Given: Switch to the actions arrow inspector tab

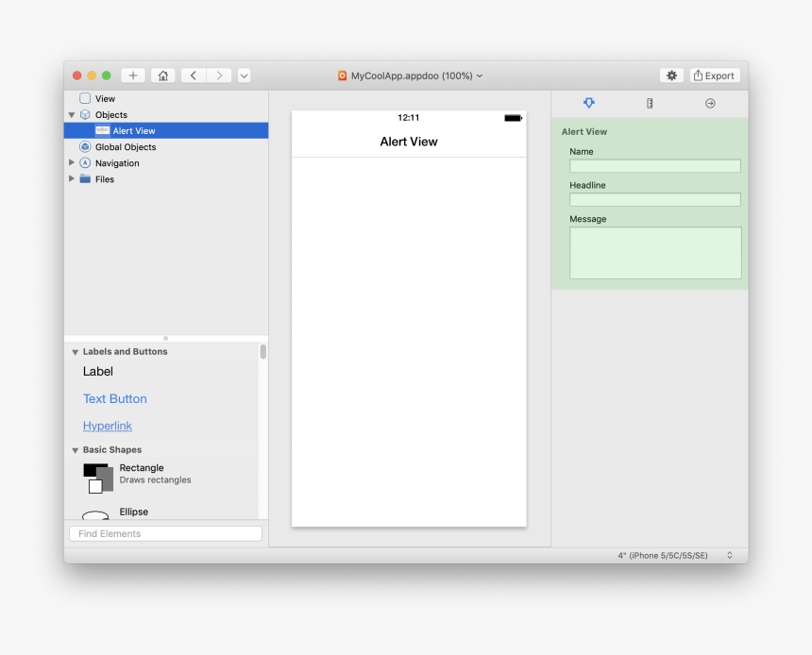Looking at the screenshot, I should click(x=710, y=103).
